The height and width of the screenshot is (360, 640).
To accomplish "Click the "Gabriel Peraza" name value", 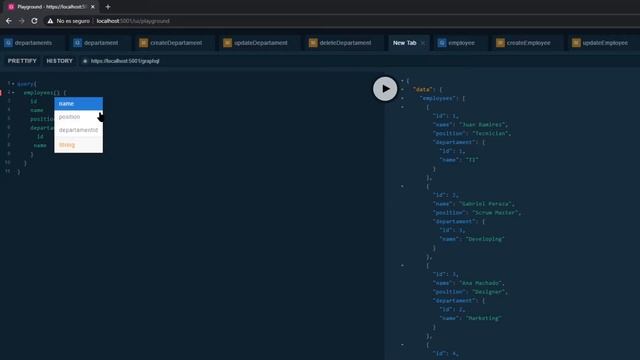I will pos(486,204).
